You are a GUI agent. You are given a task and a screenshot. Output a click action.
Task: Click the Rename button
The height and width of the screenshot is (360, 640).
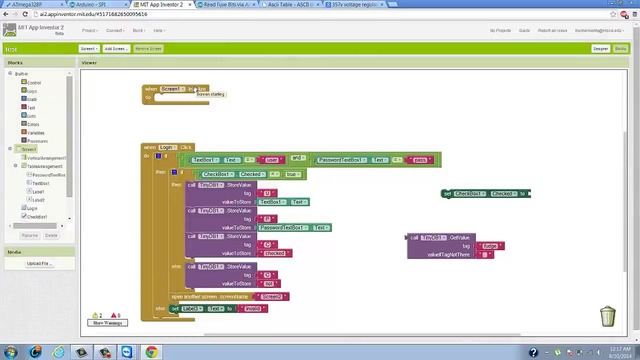click(30, 236)
